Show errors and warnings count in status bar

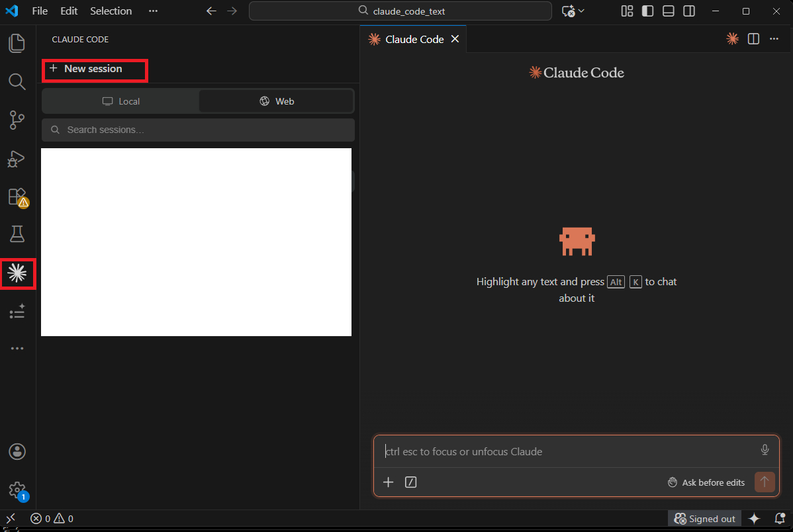(52, 518)
